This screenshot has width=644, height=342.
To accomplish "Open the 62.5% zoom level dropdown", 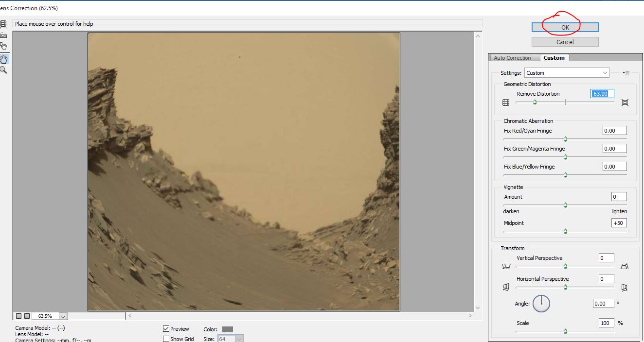I will (x=63, y=316).
